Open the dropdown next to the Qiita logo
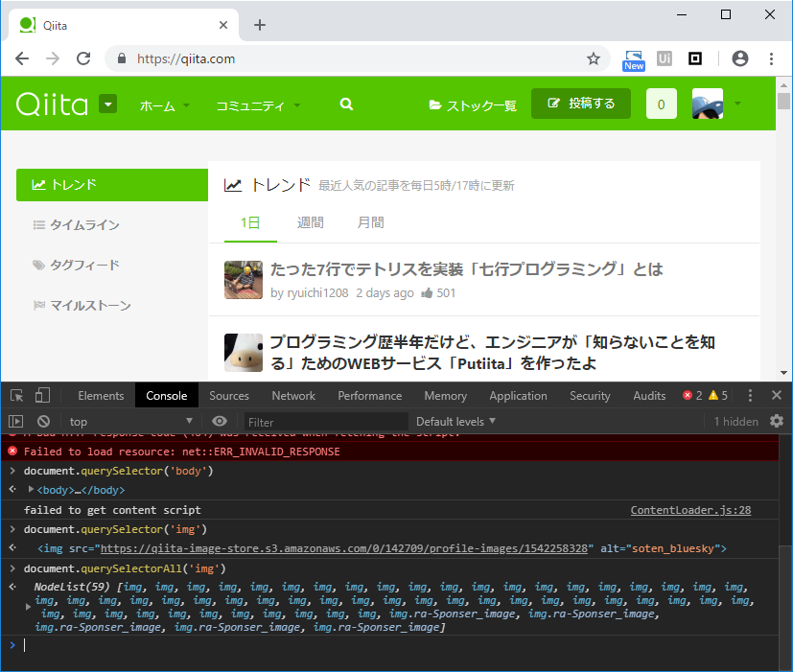 (107, 104)
